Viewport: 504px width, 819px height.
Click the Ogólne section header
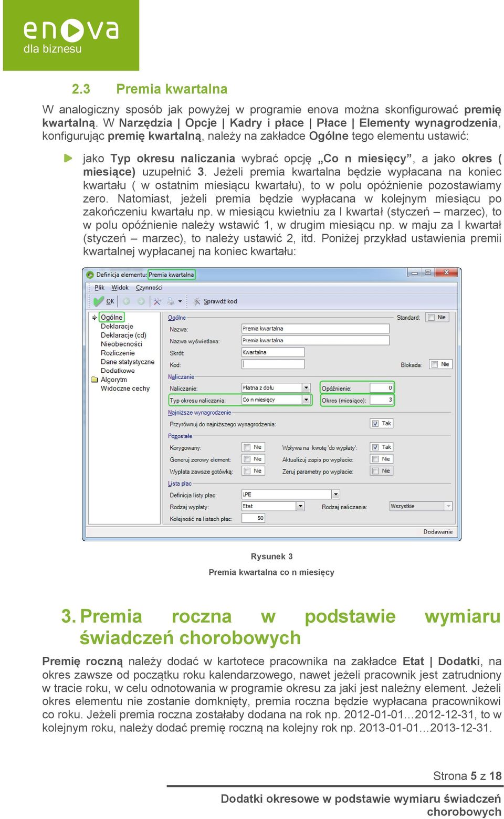pyautogui.click(x=177, y=318)
